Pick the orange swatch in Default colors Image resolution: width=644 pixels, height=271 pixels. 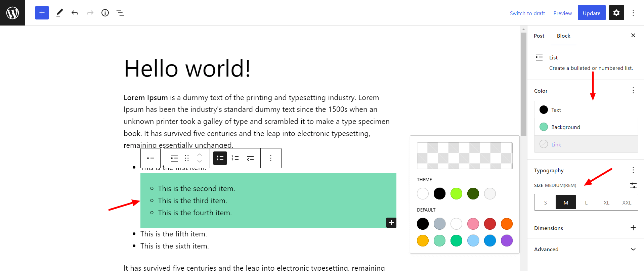point(507,224)
